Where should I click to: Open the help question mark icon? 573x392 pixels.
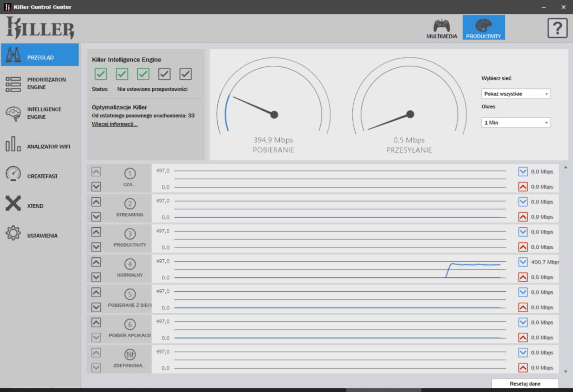click(x=557, y=28)
